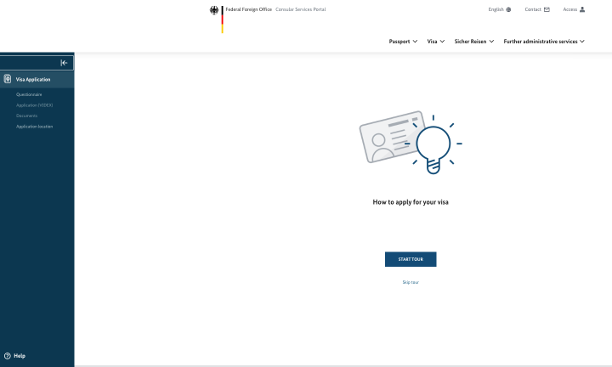
Task: Select Questionnaire in the sidebar
Action: pos(29,94)
